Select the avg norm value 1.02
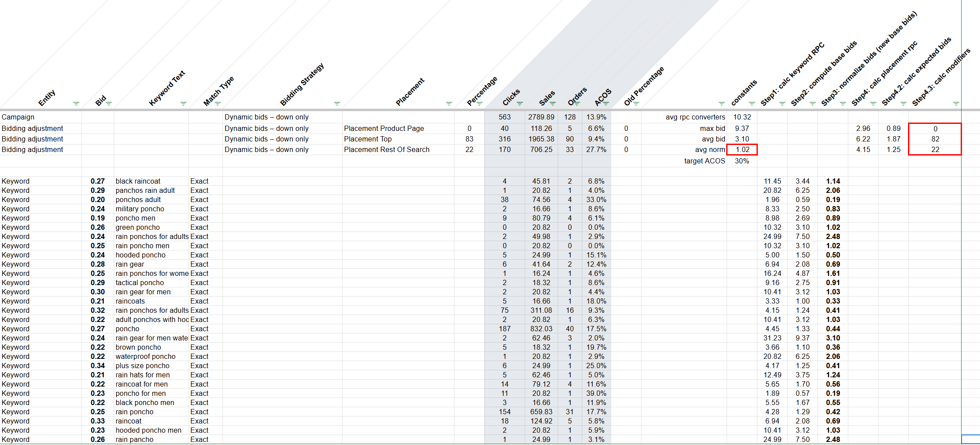Viewport: 980px width, 445px height. [x=742, y=149]
